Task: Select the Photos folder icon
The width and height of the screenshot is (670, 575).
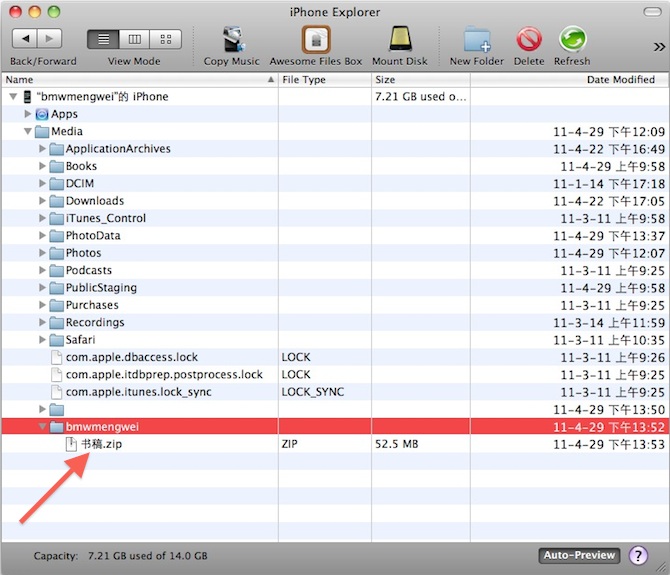Action: click(56, 253)
